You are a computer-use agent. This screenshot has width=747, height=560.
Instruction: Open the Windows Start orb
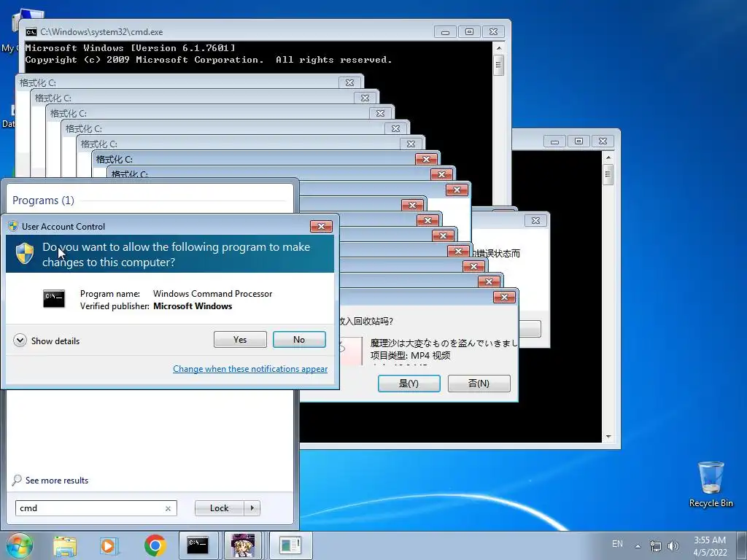pos(20,545)
